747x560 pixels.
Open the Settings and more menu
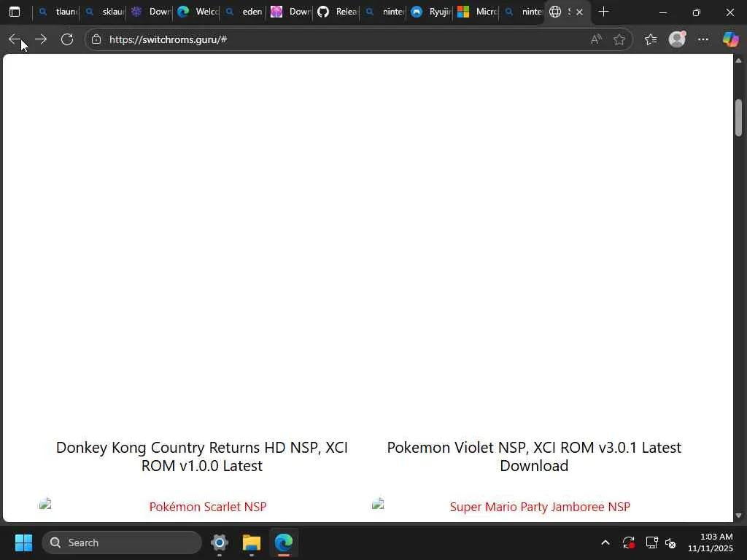[703, 39]
